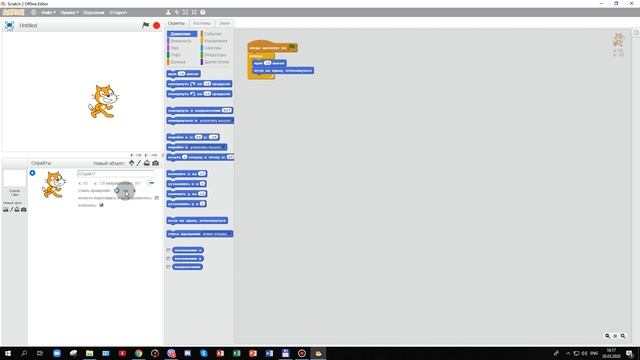Click the red stop button above the stage
Image resolution: width=640 pixels, height=360 pixels.
[156, 25]
